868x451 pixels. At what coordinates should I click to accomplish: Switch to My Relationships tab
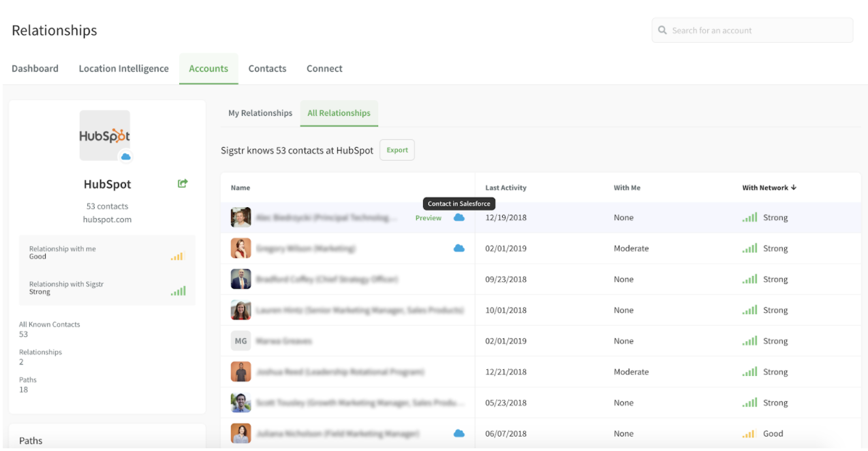pos(260,113)
